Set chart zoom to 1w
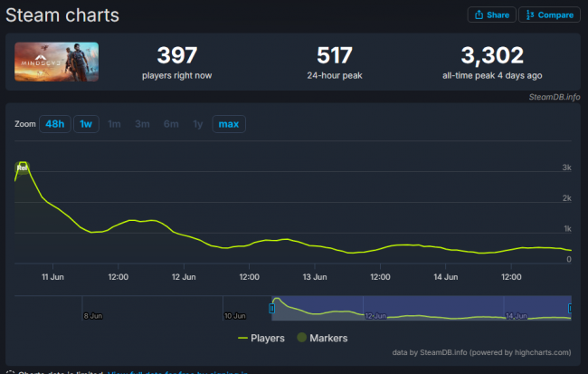The image size is (588, 374). coord(86,123)
